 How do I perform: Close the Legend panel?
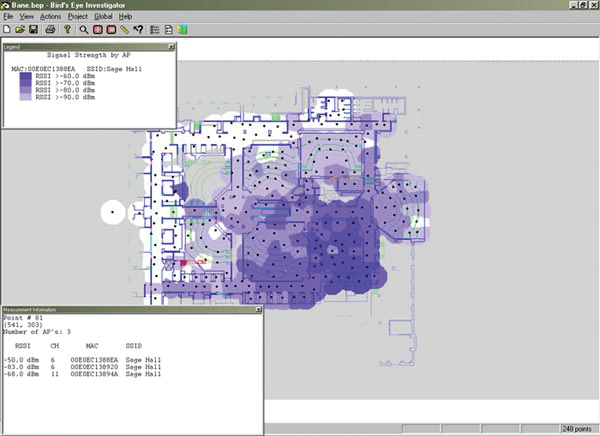172,46
